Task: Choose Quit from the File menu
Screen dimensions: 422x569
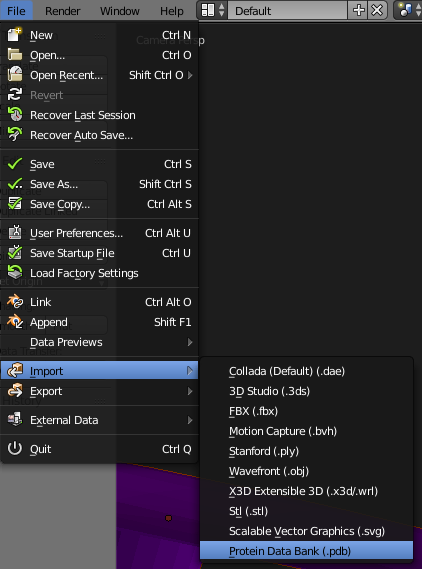Action: 99,449
